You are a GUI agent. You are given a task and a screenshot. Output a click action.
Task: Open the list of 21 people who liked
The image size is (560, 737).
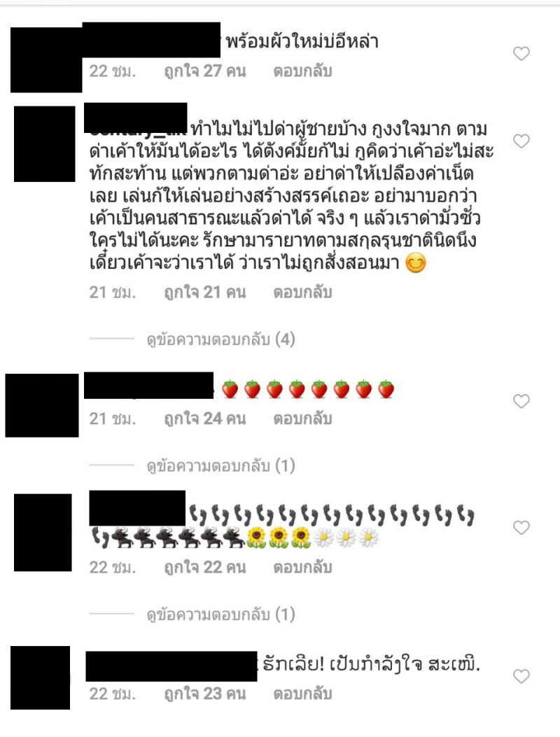click(x=205, y=293)
